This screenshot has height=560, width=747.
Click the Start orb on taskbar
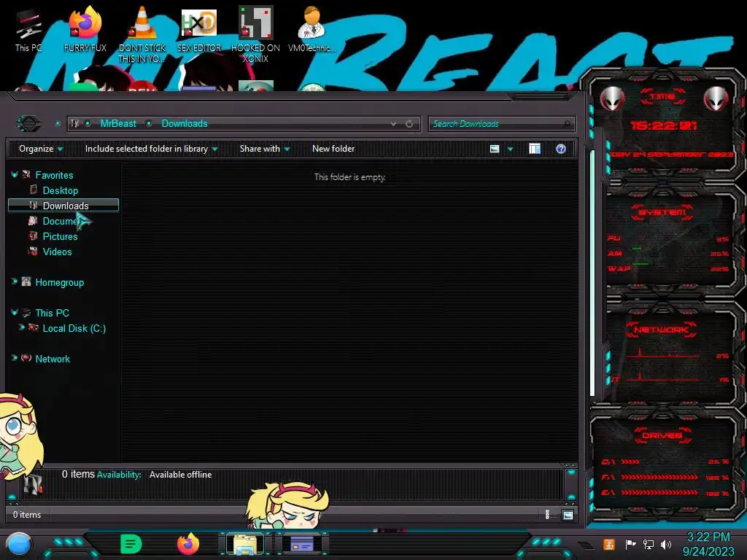click(x=19, y=545)
